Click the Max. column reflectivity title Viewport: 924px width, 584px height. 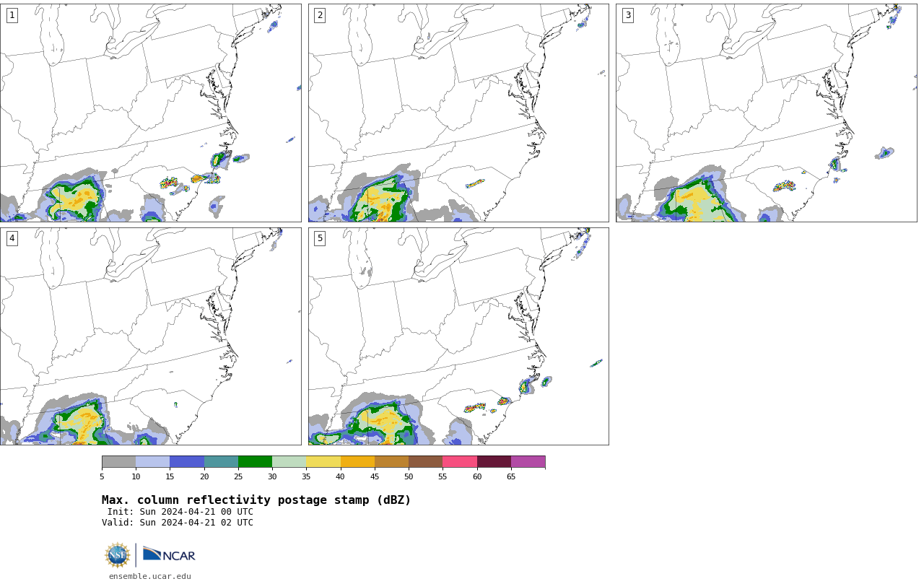[256, 500]
